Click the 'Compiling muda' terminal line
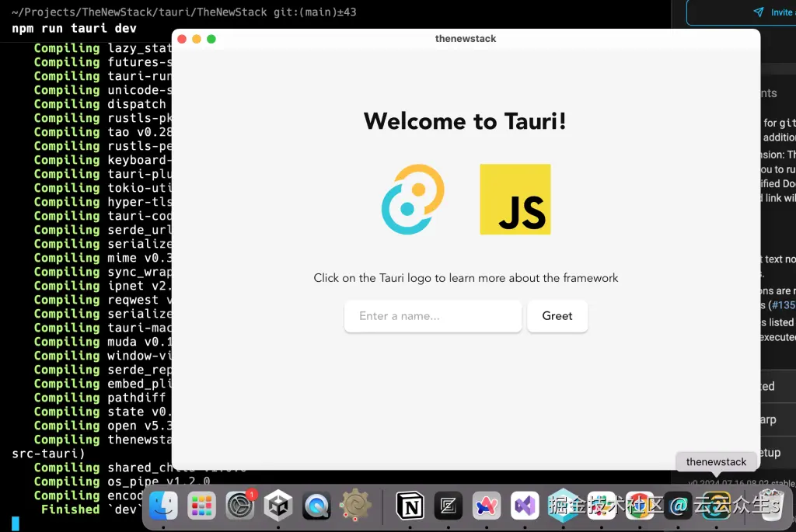This screenshot has width=796, height=532. (x=103, y=342)
